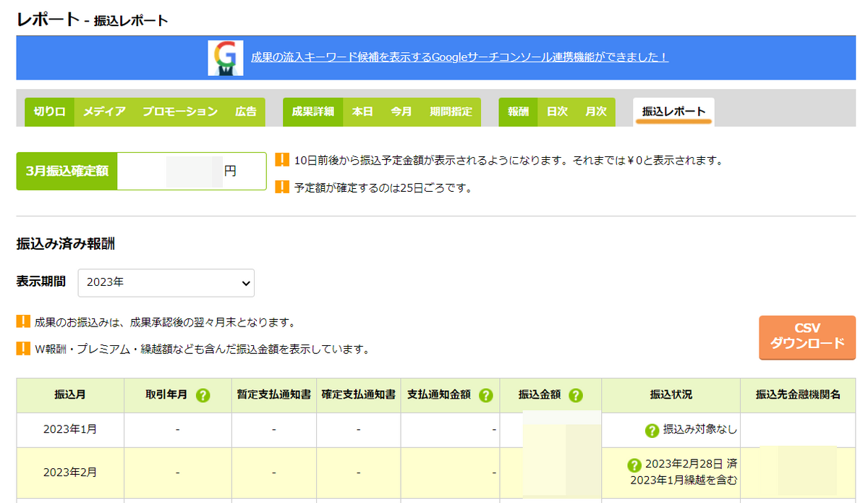Open help for 取引年月 column
868x503 pixels.
(203, 395)
